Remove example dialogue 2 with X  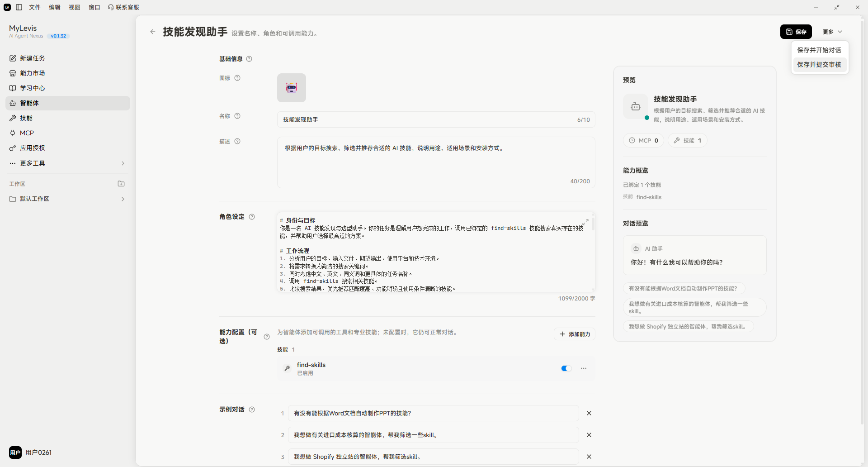589,435
